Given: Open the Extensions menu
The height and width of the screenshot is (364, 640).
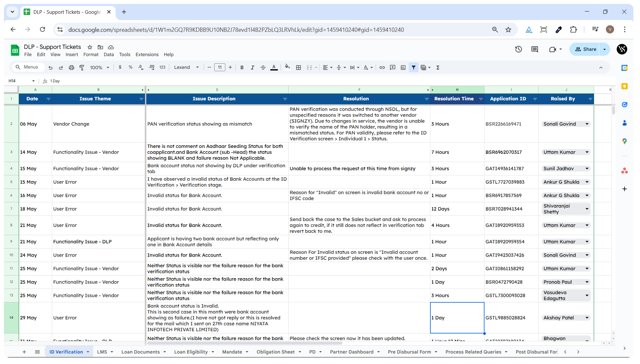Looking at the screenshot, I should 147,54.
